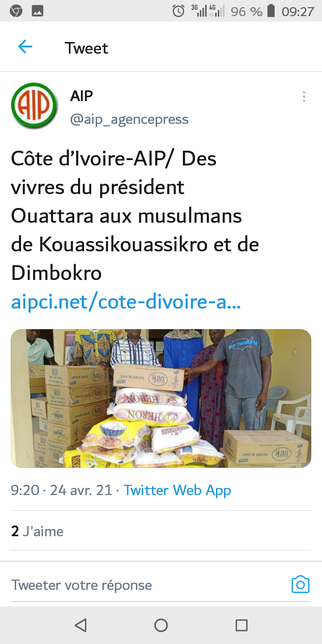Screen dimensions: 322x644
Task: Open the aipci.net/cote-divoire-a... link
Action: [x=126, y=302]
